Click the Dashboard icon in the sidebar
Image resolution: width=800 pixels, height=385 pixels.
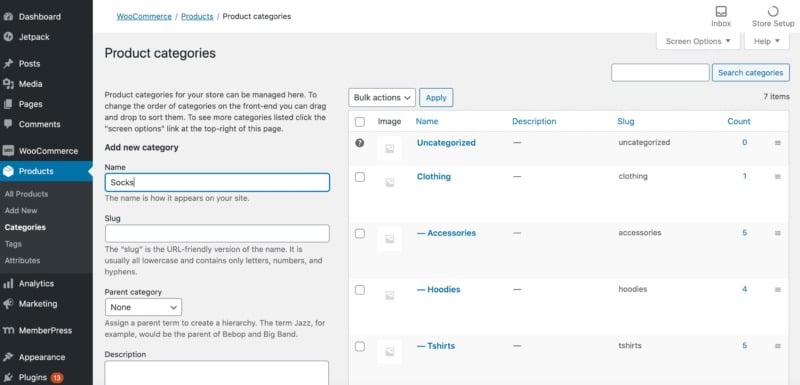[8, 16]
